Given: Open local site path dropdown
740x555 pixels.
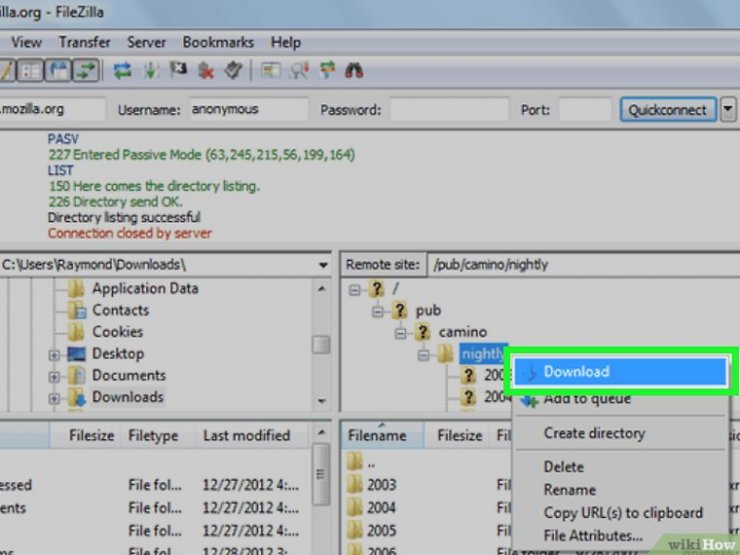Looking at the screenshot, I should (x=323, y=265).
